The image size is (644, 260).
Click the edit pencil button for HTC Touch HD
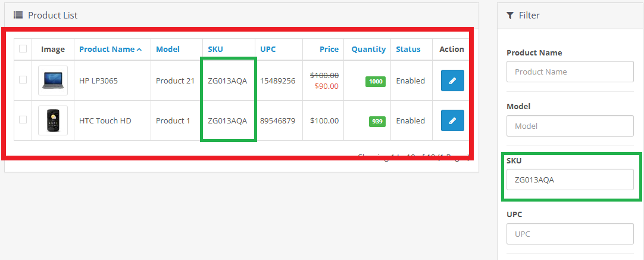click(452, 120)
